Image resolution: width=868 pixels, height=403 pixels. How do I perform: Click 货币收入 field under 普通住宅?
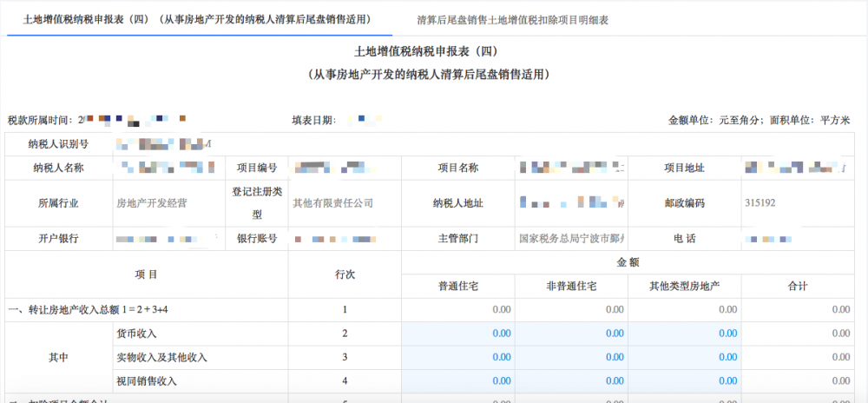[x=457, y=334]
